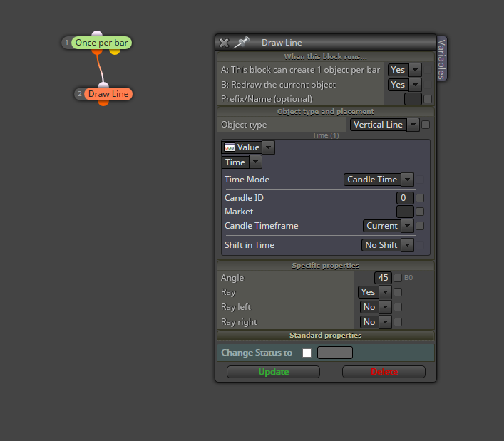Click the Angle value field showing 45

[x=383, y=278]
